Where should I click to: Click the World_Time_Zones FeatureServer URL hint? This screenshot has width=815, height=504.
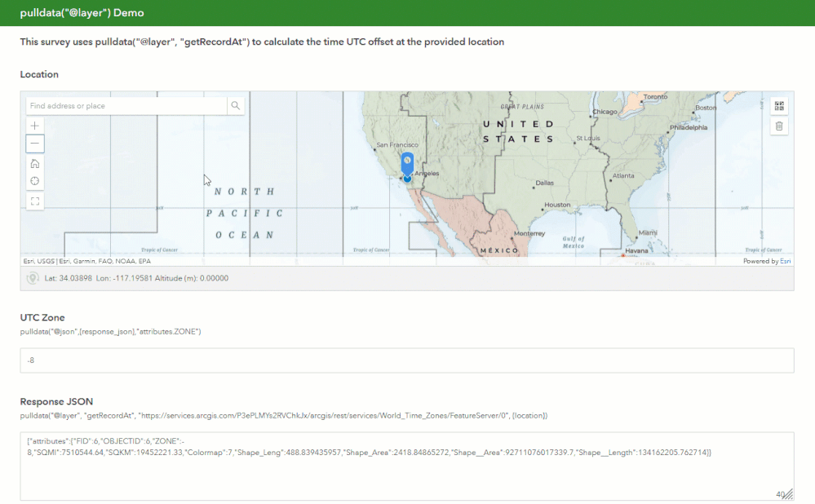pos(283,416)
